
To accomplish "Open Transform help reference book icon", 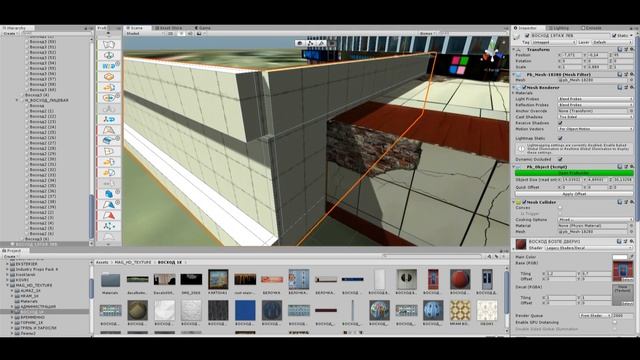I will pyautogui.click(x=620, y=49).
